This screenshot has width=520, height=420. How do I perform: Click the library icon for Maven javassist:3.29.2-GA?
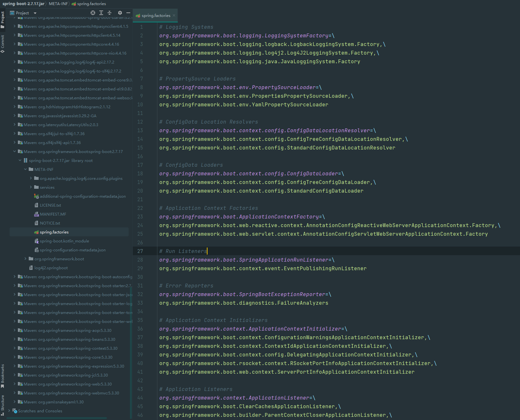pos(20,116)
